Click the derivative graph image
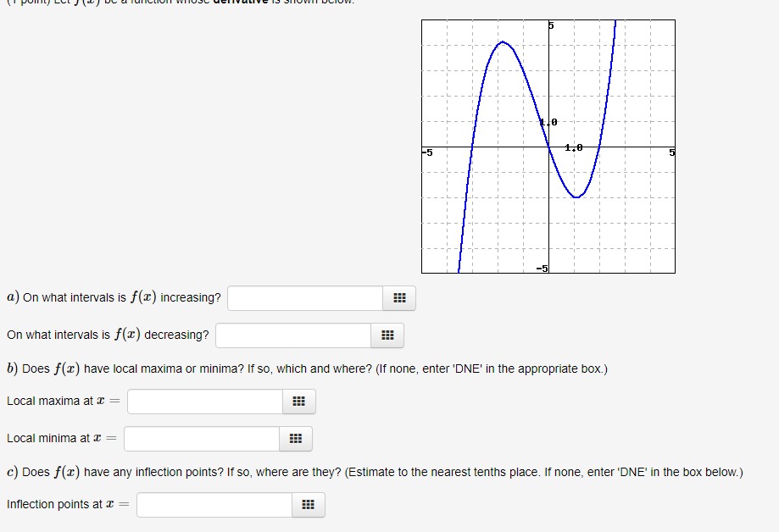 tap(547, 147)
